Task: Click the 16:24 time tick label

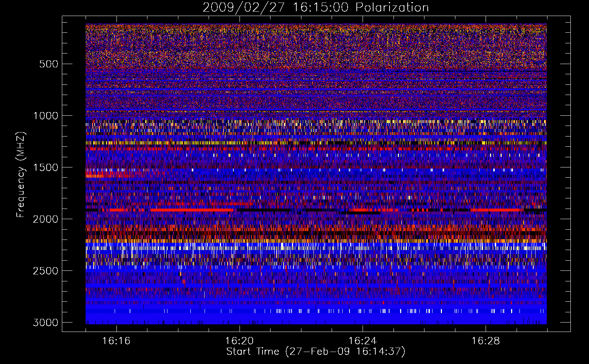Action: point(363,341)
